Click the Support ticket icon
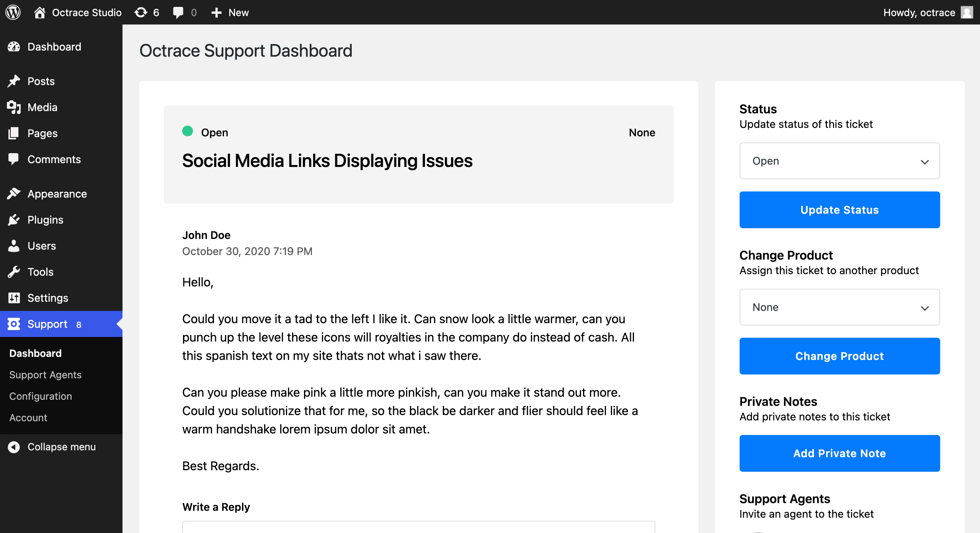 tap(14, 324)
